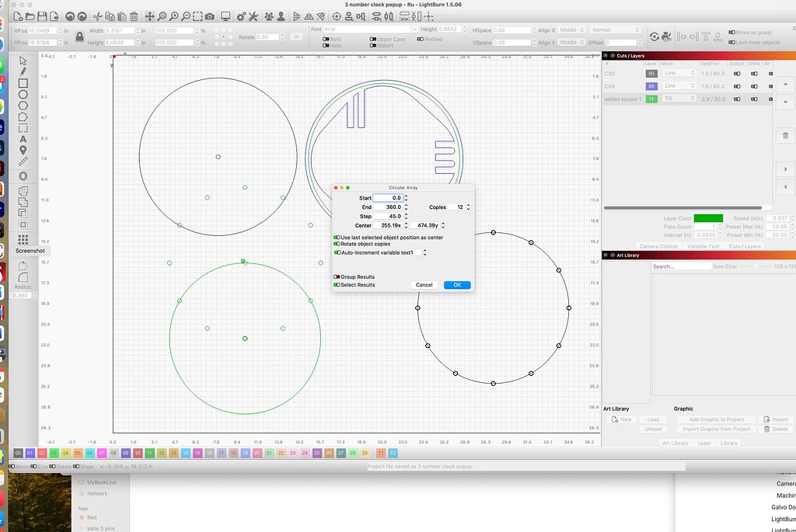Click the Undo arrow icon

(x=72, y=15)
